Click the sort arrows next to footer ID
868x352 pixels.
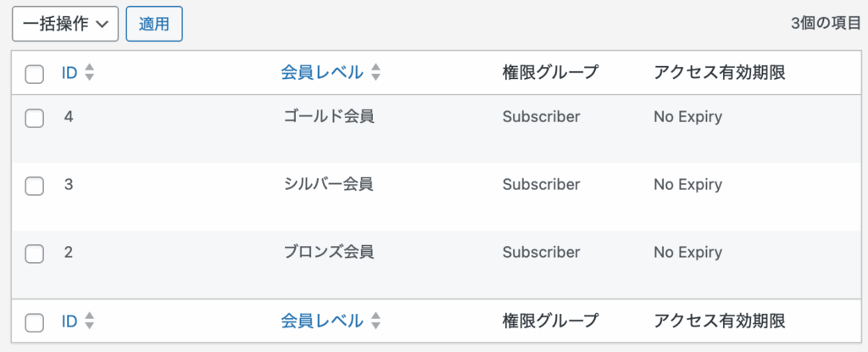89,321
